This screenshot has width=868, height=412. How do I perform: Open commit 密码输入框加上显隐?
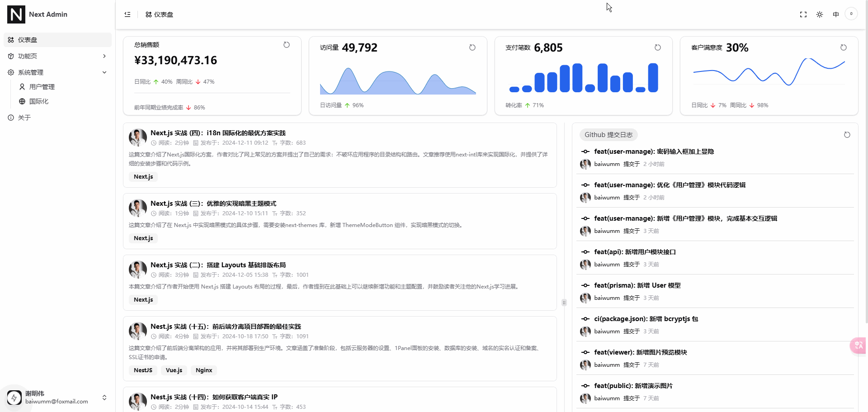point(654,152)
